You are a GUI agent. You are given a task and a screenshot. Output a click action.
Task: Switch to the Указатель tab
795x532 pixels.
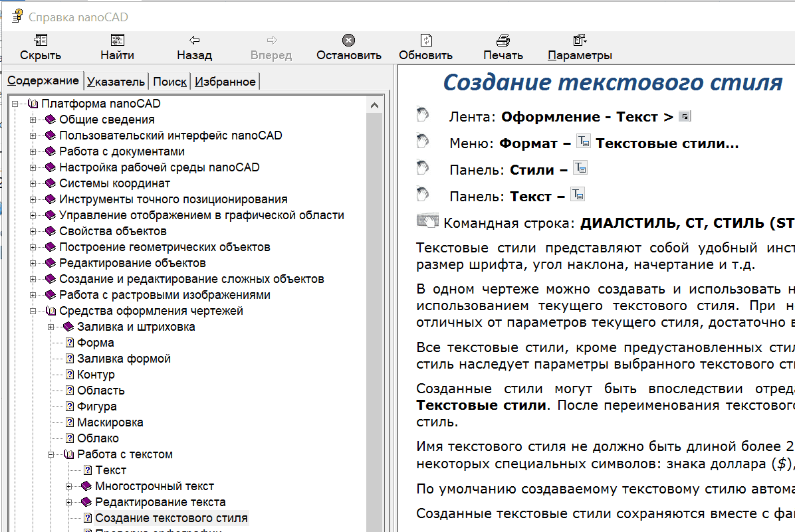[x=116, y=82]
